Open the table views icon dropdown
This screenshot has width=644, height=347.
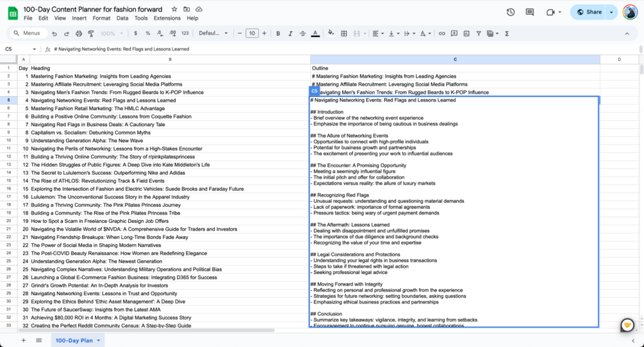click(491, 34)
